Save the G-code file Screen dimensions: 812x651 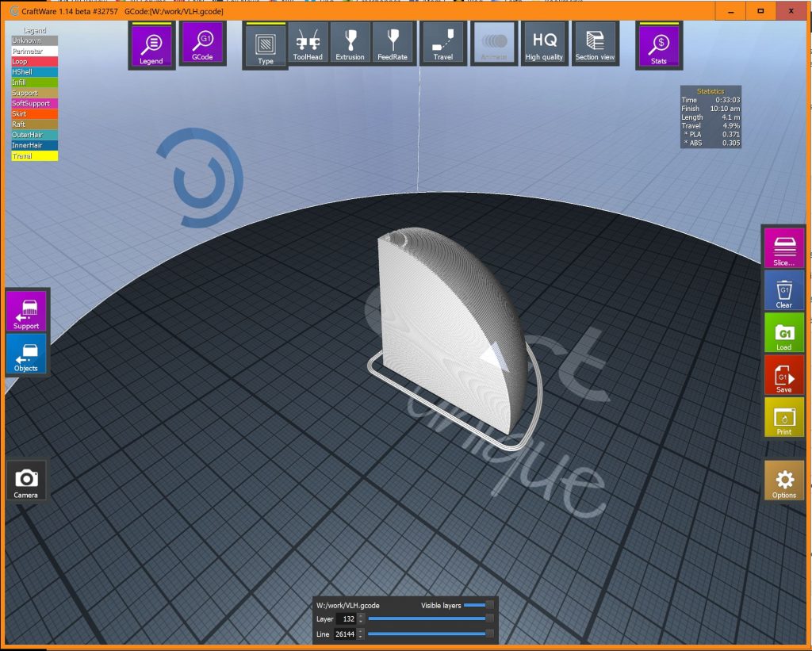pos(783,377)
